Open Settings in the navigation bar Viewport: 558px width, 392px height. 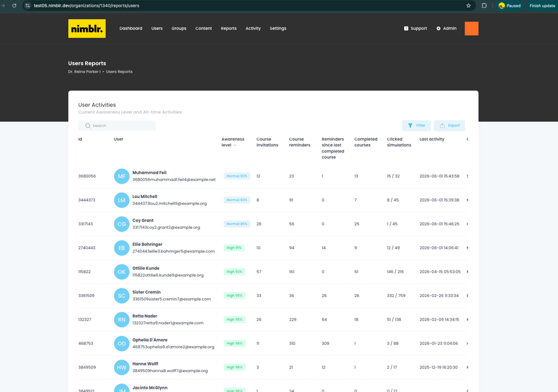(278, 29)
